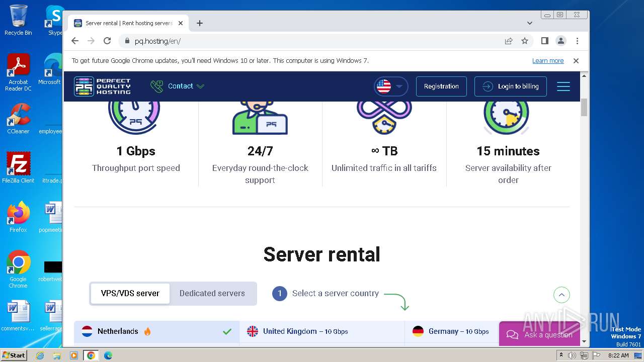Show hidden system tray icons
Screen dimensions: 644x362
click(x=561, y=355)
